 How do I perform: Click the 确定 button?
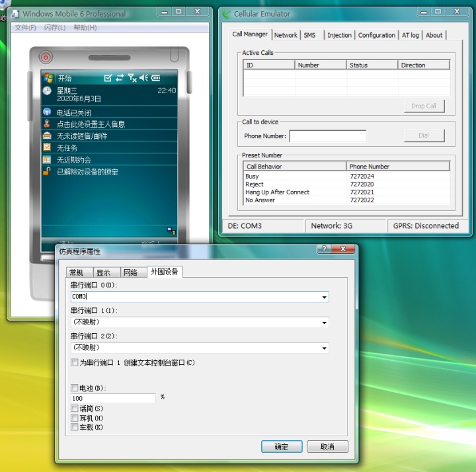[282, 446]
